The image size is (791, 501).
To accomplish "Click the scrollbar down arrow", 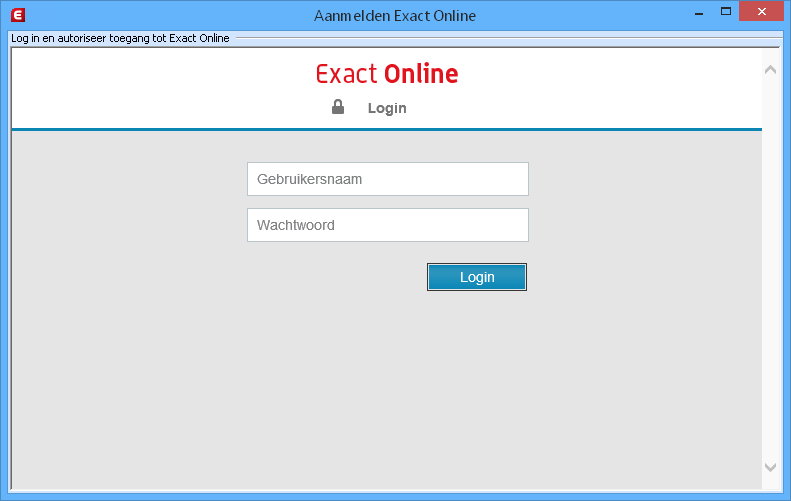I will point(770,467).
